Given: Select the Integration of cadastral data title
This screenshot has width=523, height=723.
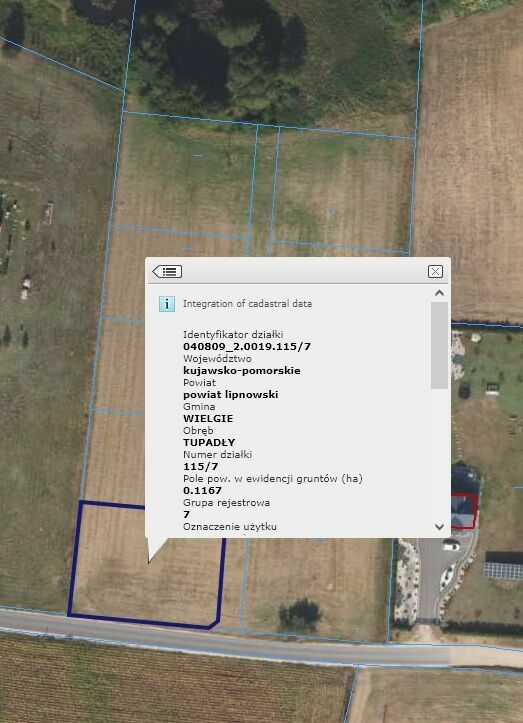Looking at the screenshot, I should coord(247,303).
